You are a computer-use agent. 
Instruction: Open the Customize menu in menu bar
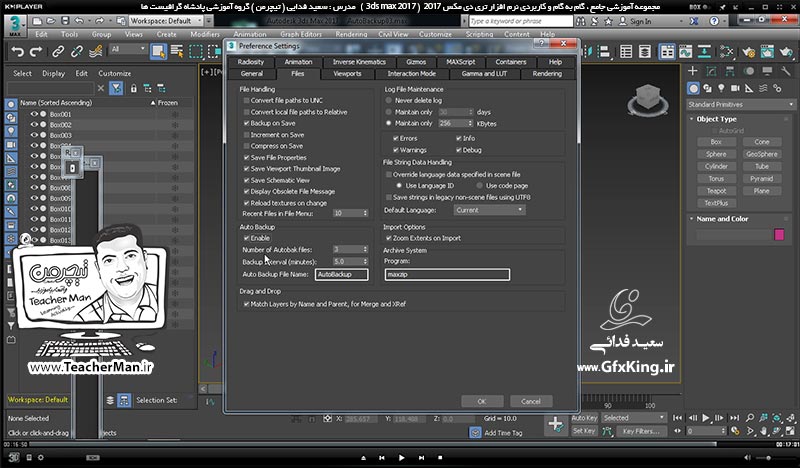(435, 34)
